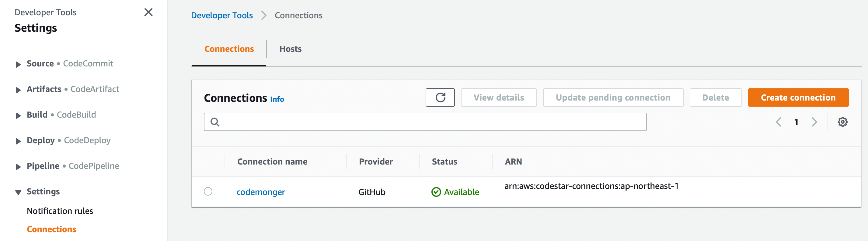
Task: Switch to the Hosts tab
Action: pyautogui.click(x=290, y=49)
